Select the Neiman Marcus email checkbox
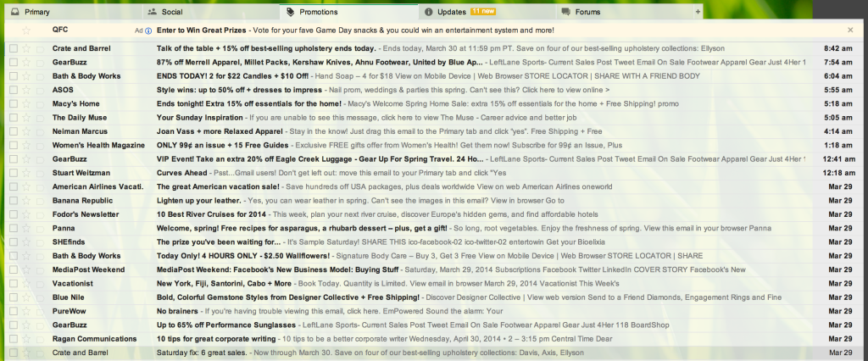 click(x=14, y=131)
